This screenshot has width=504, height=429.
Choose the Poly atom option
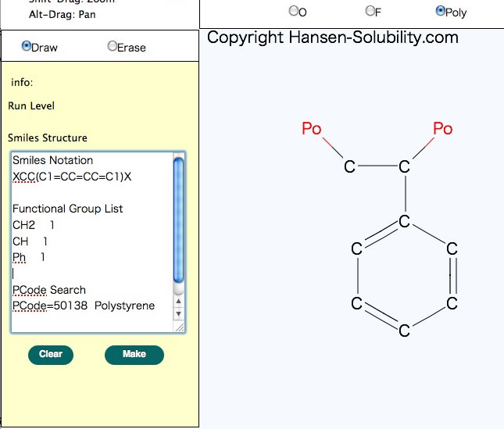(x=441, y=12)
